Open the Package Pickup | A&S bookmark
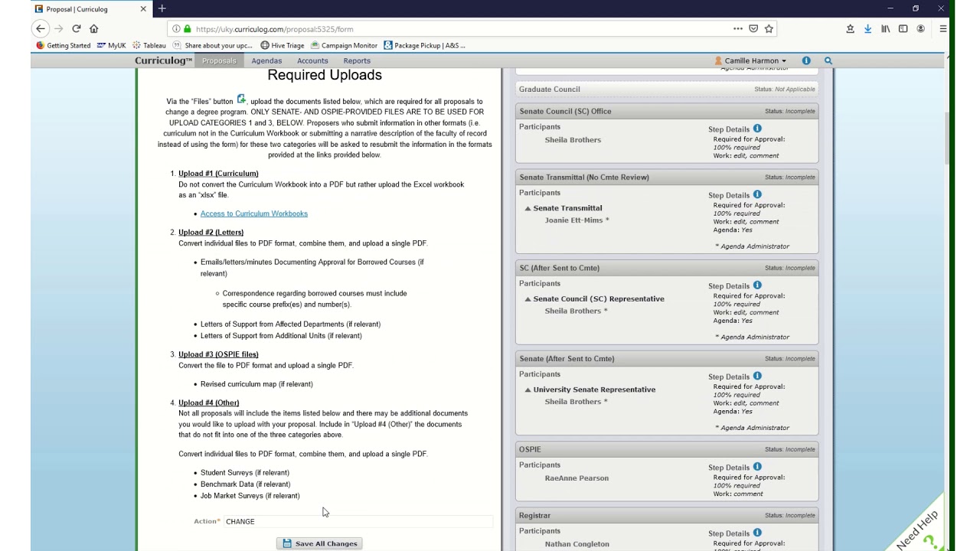 coord(424,45)
